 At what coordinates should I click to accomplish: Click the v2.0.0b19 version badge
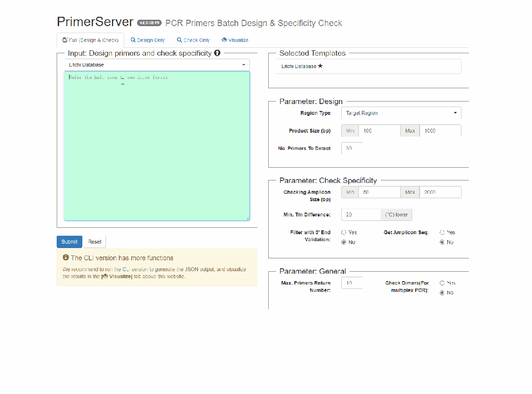click(x=149, y=23)
